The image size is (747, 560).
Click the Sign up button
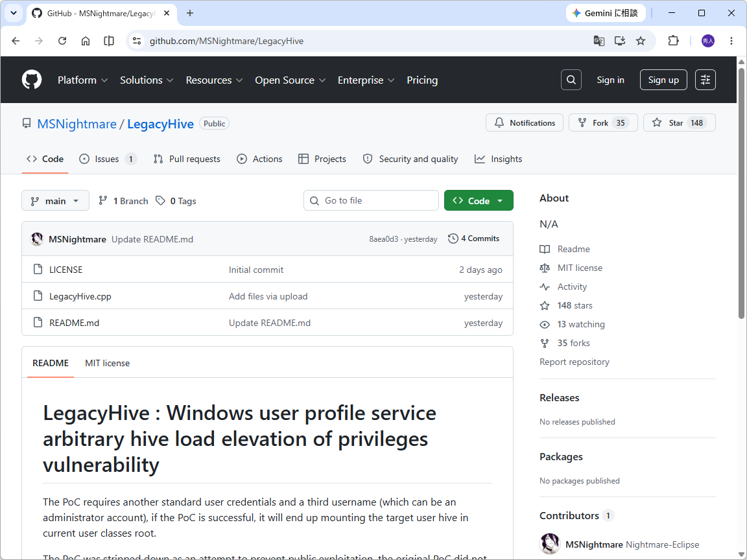(x=663, y=80)
